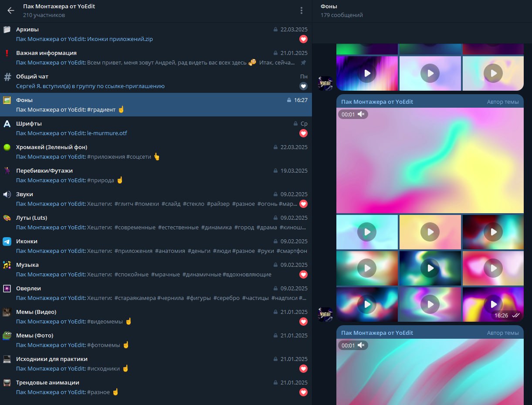Click the folder icon of Архивы topic
The image size is (532, 405).
click(7, 30)
